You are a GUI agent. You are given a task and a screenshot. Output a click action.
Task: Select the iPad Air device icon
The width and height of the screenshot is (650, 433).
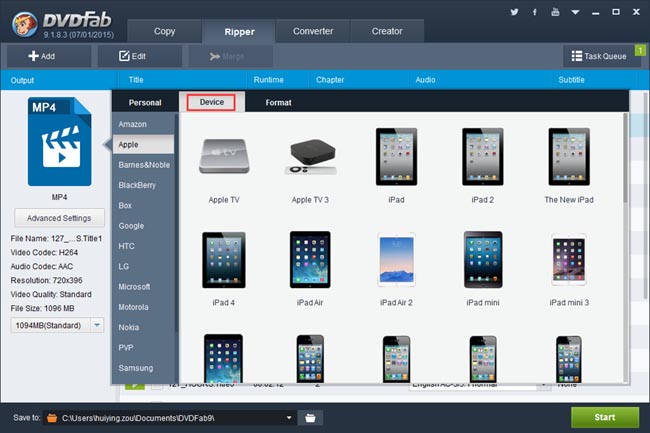[310, 260]
